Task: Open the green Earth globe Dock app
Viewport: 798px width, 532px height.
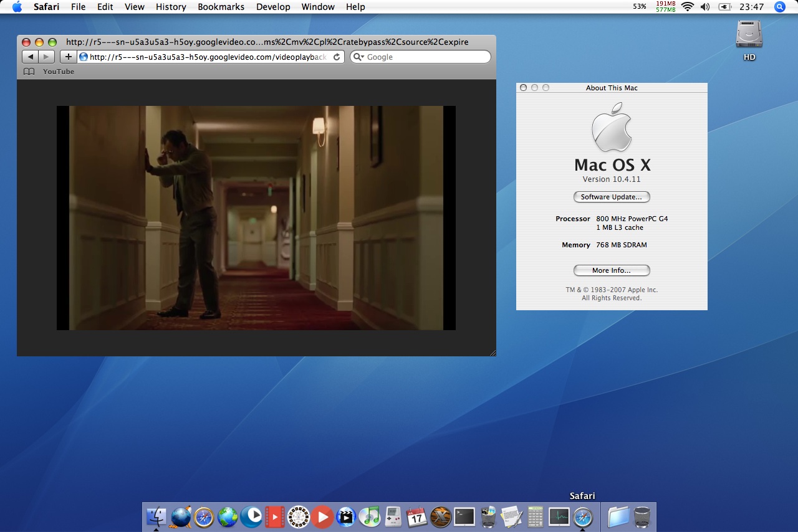Action: coord(228,516)
